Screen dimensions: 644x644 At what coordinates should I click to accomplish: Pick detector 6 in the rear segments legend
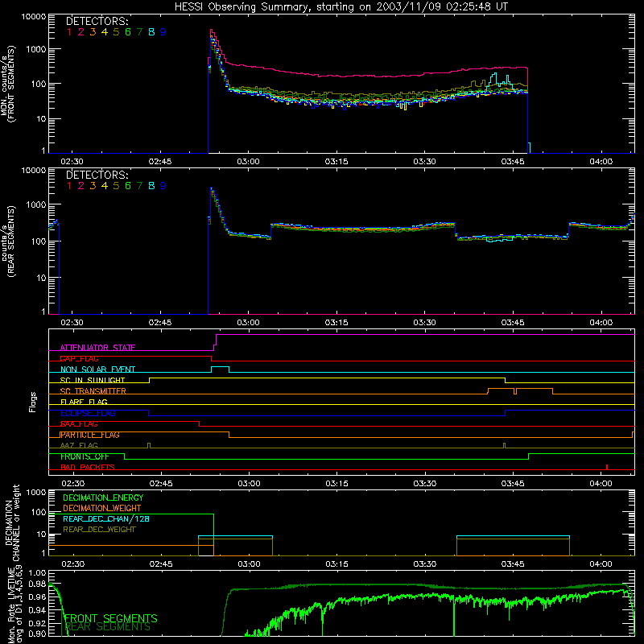pos(128,186)
